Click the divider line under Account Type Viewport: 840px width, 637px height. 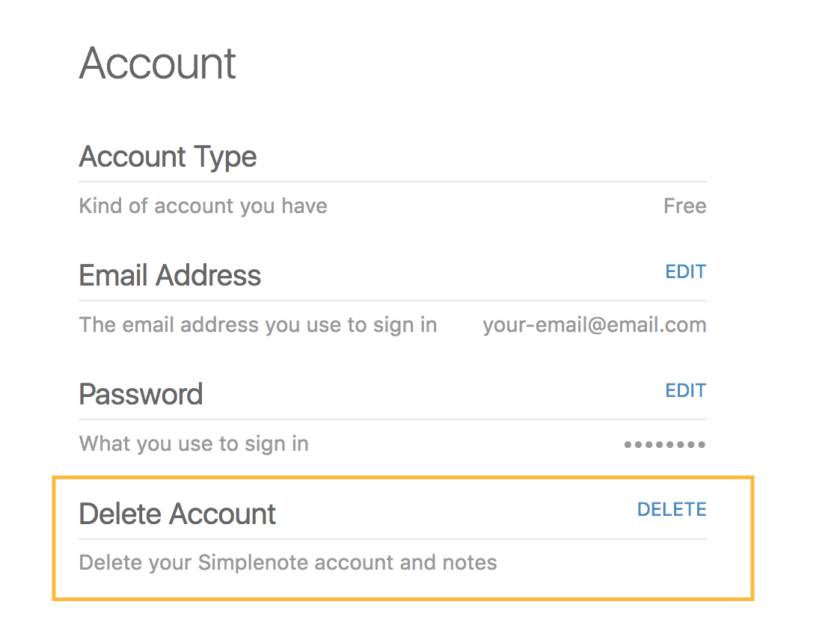[393, 182]
